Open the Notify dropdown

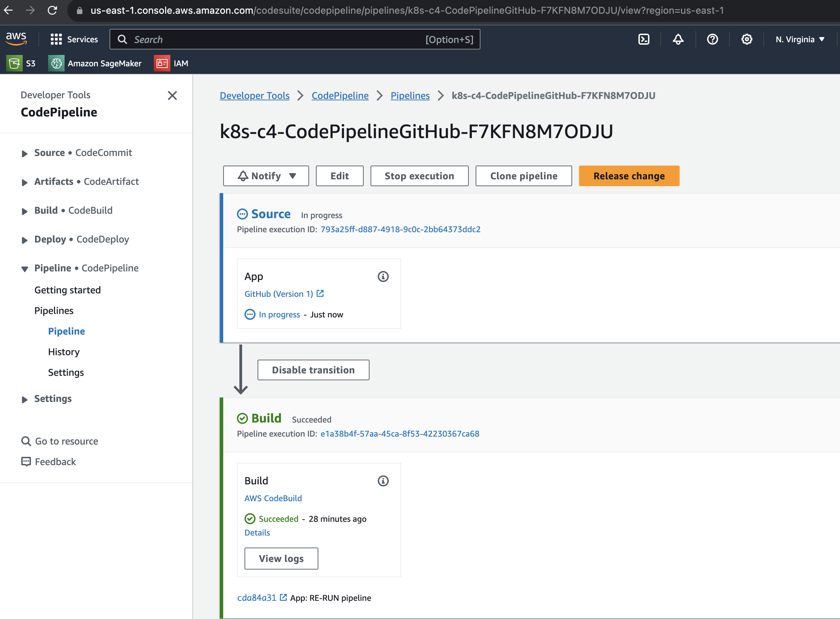(x=266, y=176)
